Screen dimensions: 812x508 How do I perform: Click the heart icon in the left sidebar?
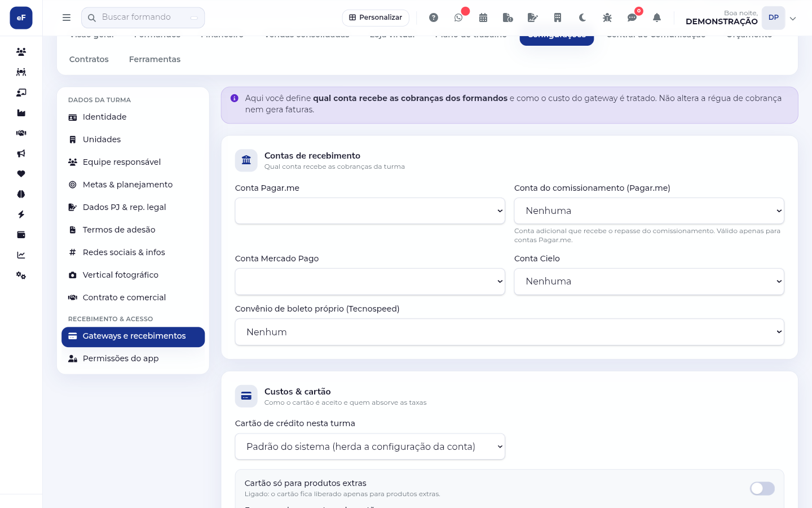point(21,174)
